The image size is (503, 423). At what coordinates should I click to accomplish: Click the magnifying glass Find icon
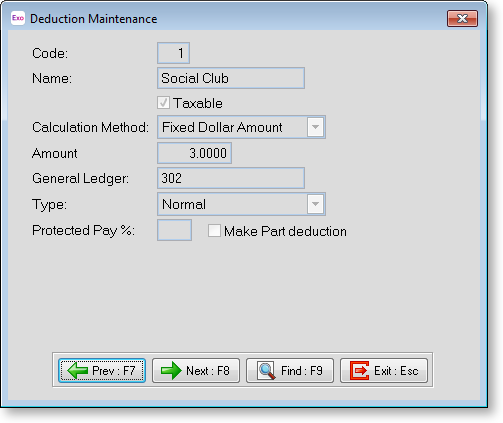pos(266,370)
